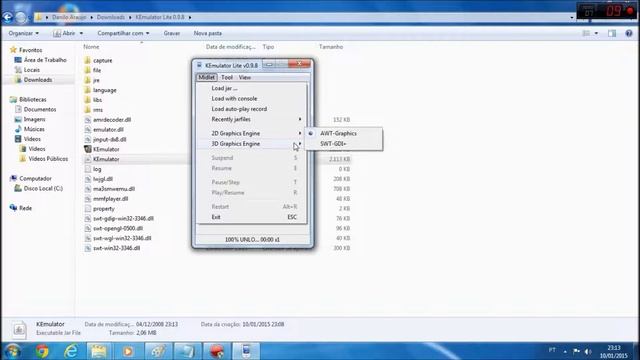Select the swt-gdip-win32-3346.dll file

point(123,218)
